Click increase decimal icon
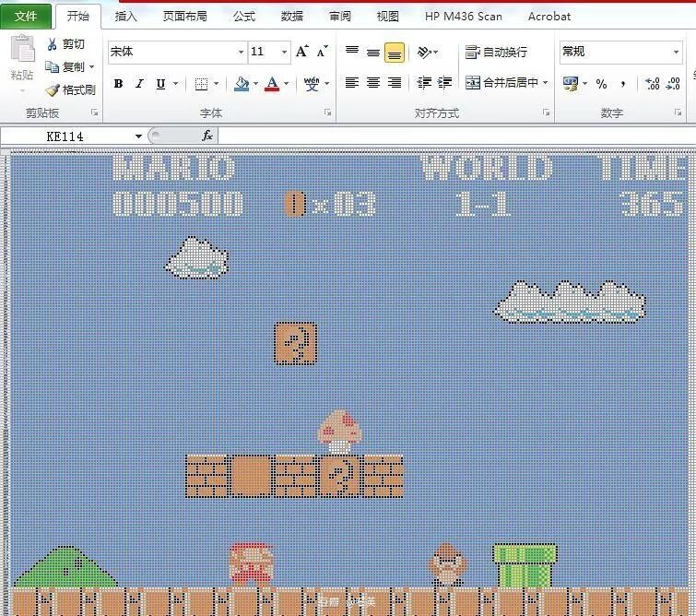Viewport: 696px width, 616px height. [x=652, y=84]
